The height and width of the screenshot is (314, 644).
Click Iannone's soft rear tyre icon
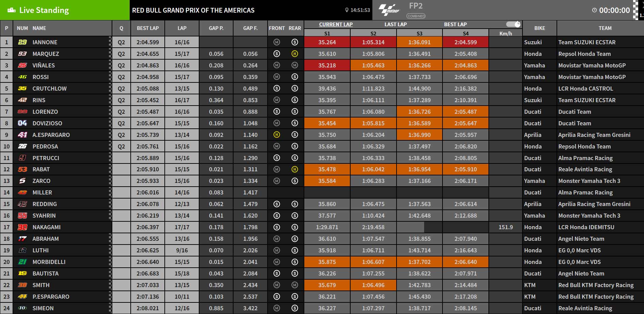[x=295, y=42]
